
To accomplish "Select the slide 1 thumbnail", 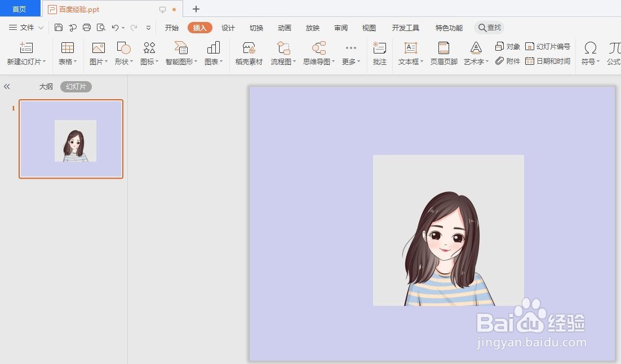I will (x=70, y=140).
